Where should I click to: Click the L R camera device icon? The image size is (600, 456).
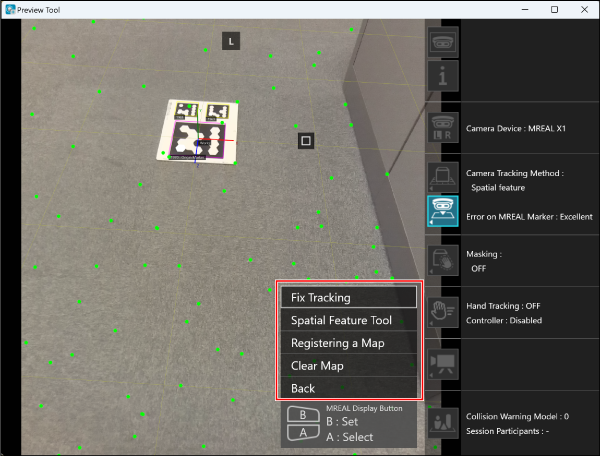click(x=443, y=128)
